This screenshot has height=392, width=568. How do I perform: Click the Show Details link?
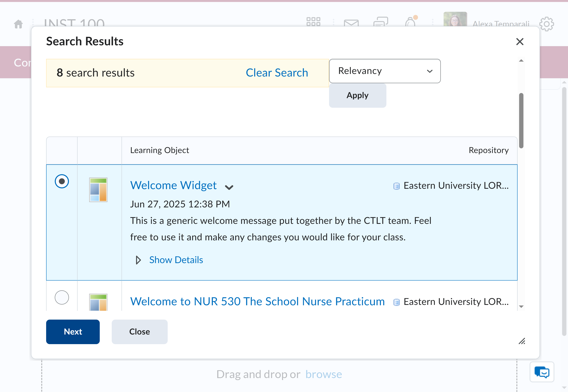tap(176, 260)
